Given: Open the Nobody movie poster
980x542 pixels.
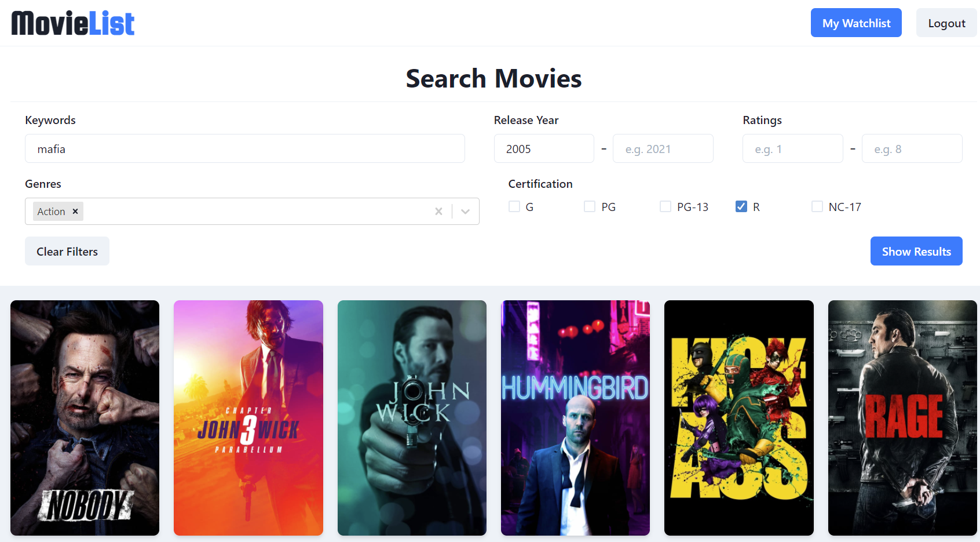Looking at the screenshot, I should [85, 418].
